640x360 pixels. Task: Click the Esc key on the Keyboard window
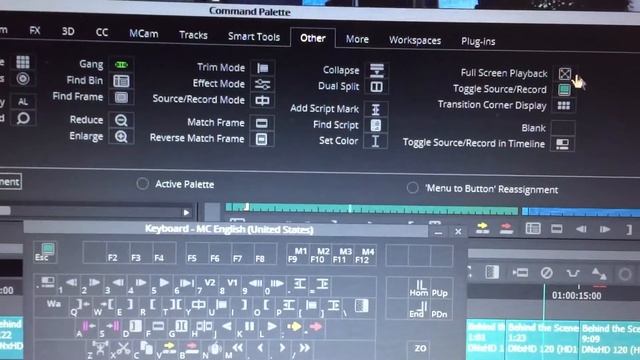pos(45,252)
